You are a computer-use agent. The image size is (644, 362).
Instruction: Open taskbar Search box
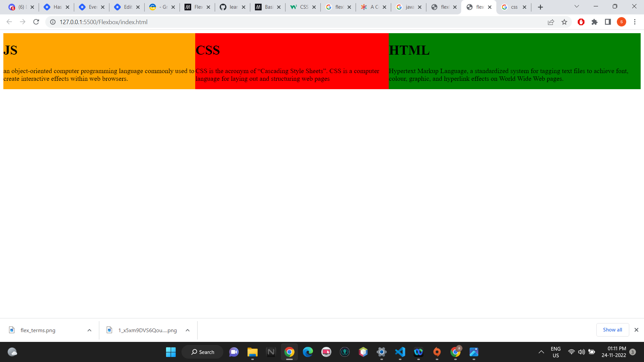click(202, 352)
